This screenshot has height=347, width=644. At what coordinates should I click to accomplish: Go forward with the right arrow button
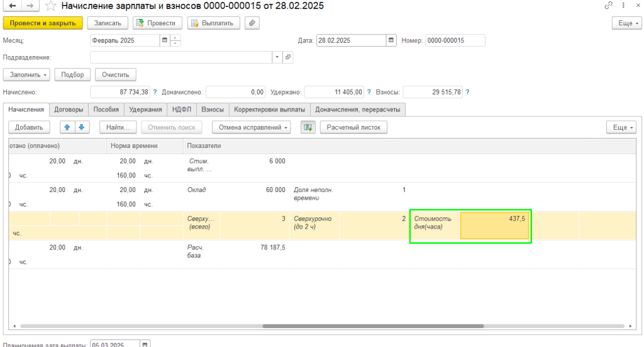(30, 6)
